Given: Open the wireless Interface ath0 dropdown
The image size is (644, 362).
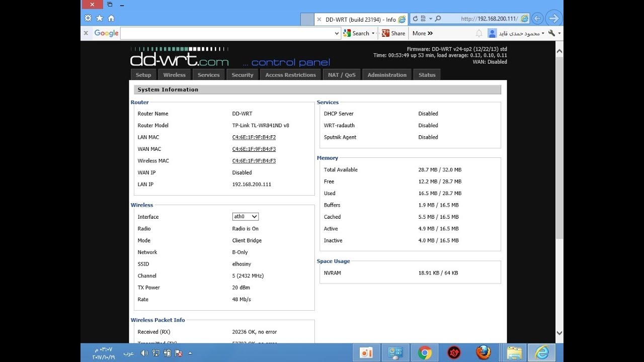Looking at the screenshot, I should click(x=246, y=217).
